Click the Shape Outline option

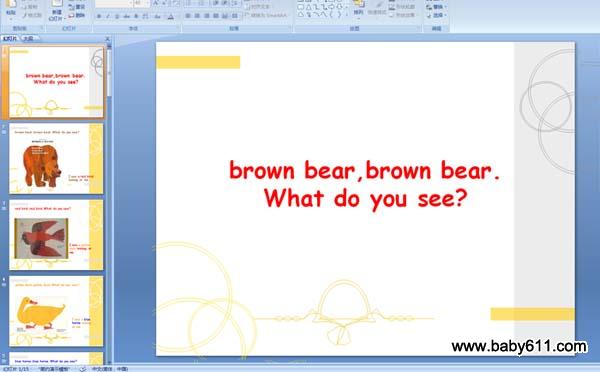coord(402,7)
